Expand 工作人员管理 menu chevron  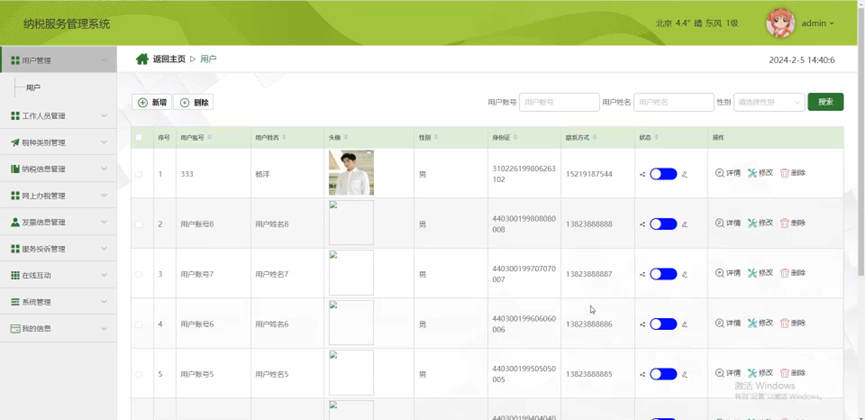pos(104,116)
